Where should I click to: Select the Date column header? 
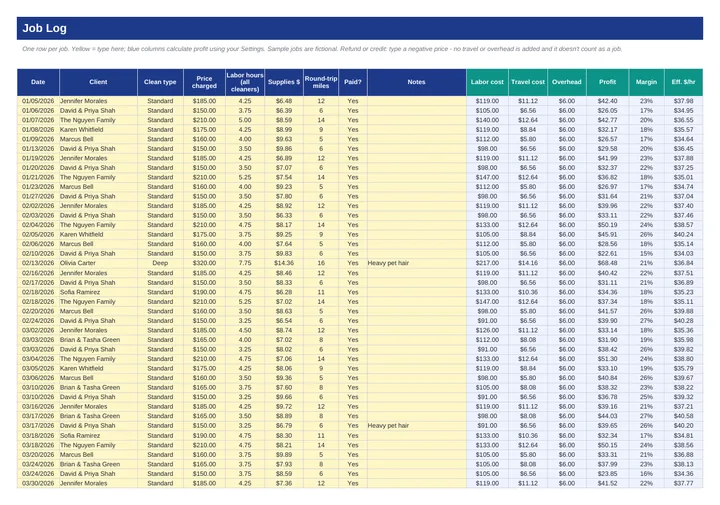[38, 82]
